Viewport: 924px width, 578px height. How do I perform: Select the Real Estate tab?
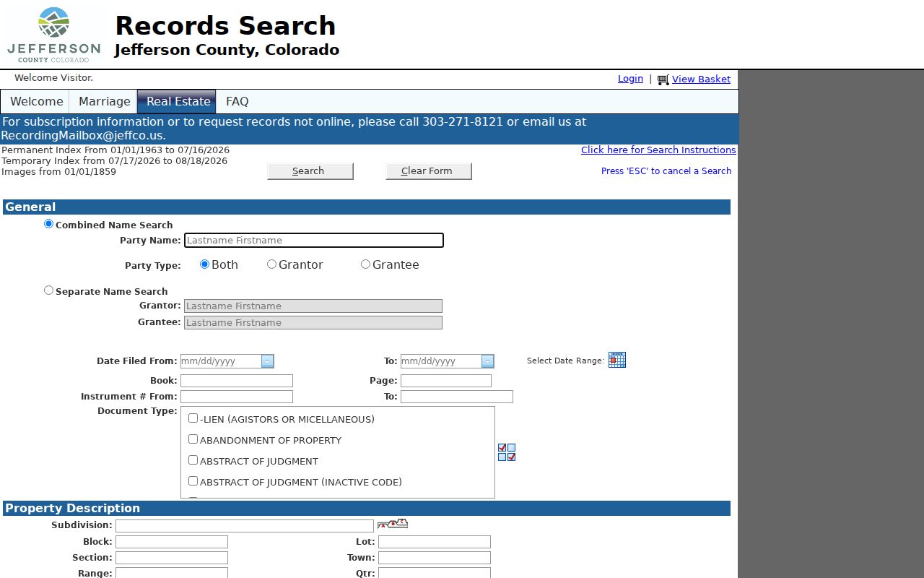(x=178, y=102)
